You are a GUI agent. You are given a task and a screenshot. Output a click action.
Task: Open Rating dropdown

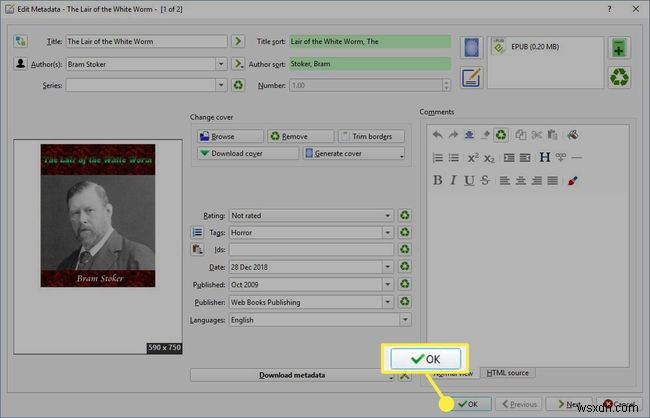(x=388, y=216)
